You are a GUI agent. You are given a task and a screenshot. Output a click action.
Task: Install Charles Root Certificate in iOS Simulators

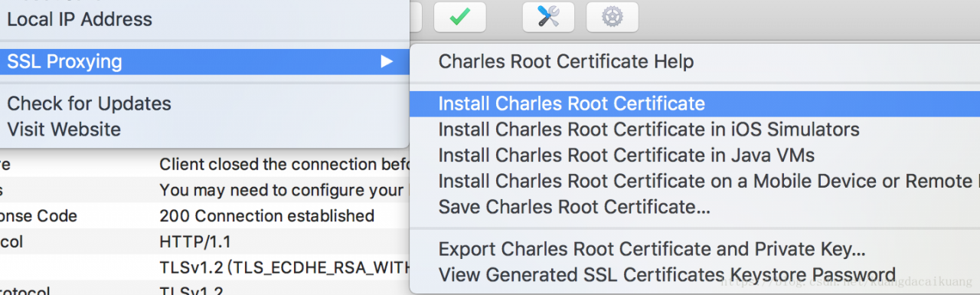(x=648, y=129)
